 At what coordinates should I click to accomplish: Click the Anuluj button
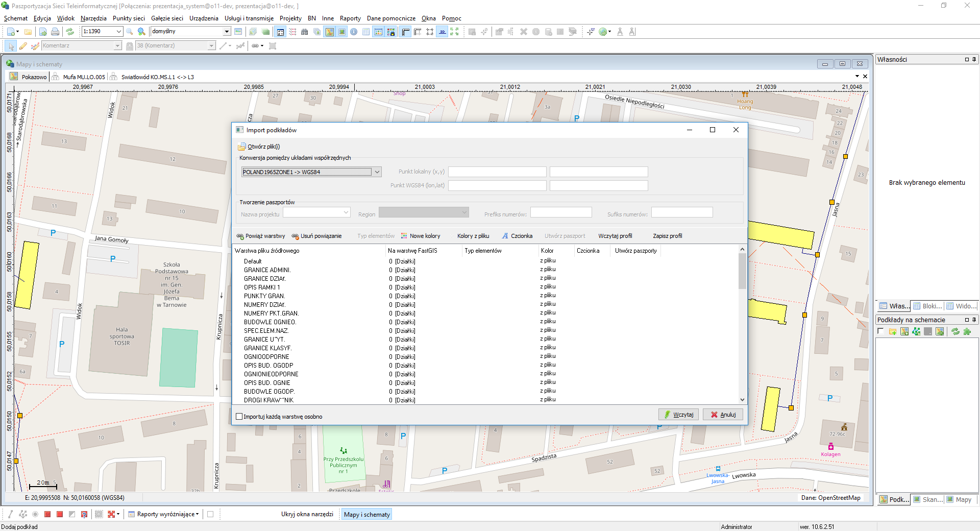(723, 415)
